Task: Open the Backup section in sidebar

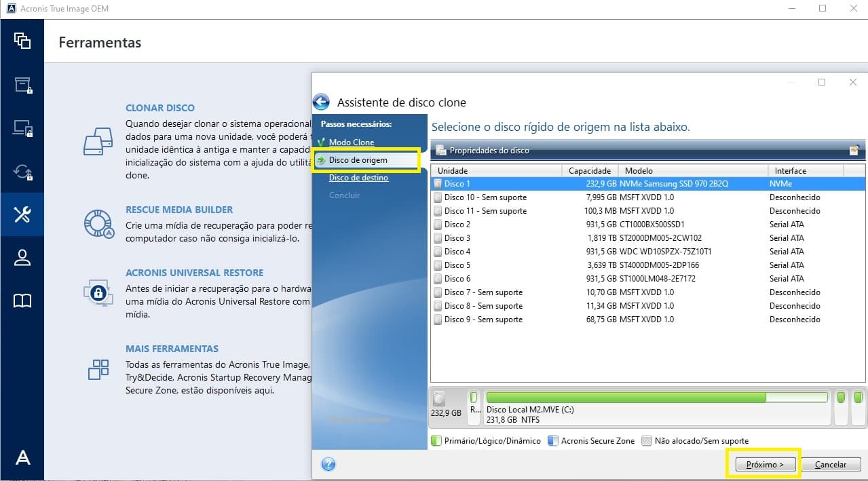Action: 22,40
